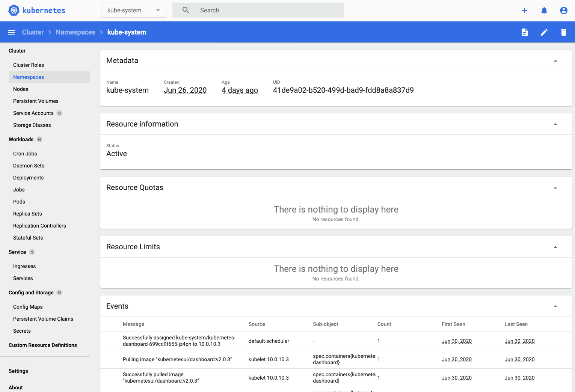Open Replica Sets in sidebar
Image resolution: width=575 pixels, height=392 pixels.
pyautogui.click(x=27, y=214)
